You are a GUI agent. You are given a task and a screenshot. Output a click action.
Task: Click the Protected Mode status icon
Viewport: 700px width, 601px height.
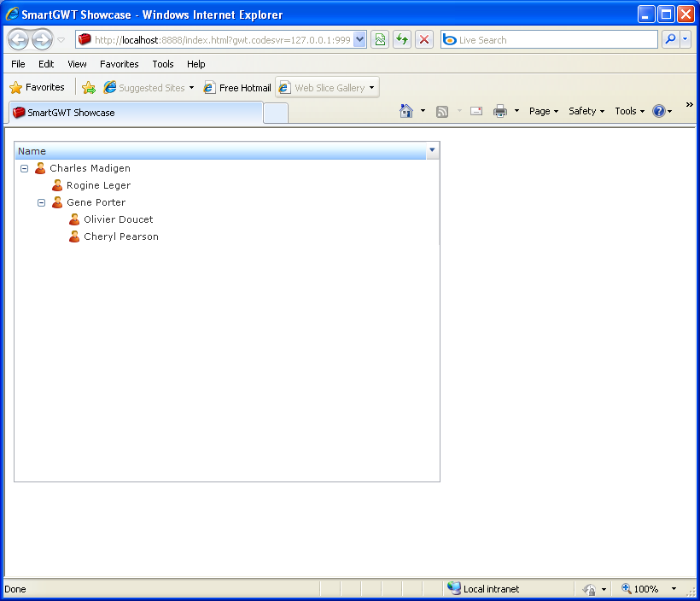589,589
